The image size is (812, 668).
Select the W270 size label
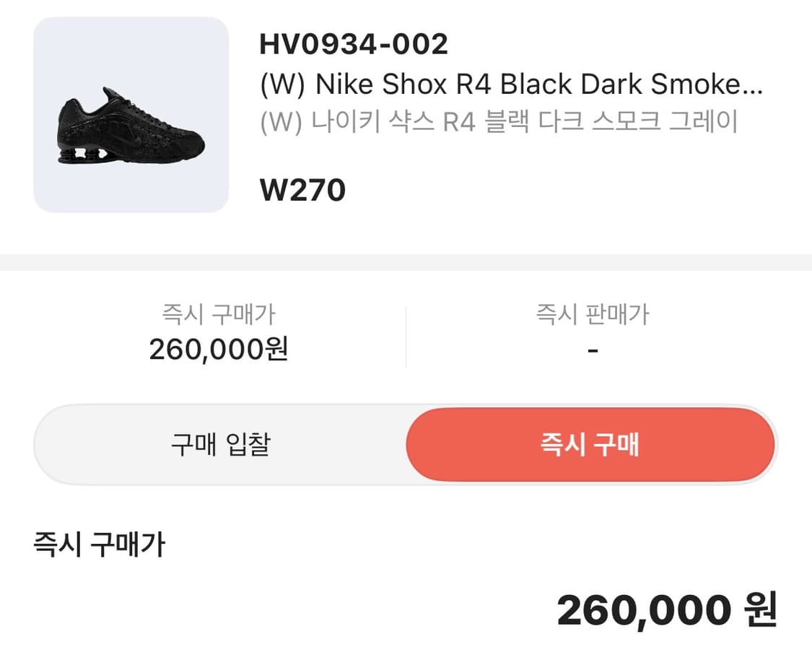pos(302,189)
